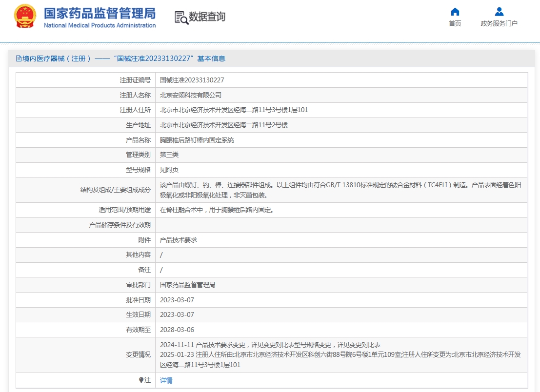Click the 变更情况 row label
540x392 pixels.
point(138,355)
